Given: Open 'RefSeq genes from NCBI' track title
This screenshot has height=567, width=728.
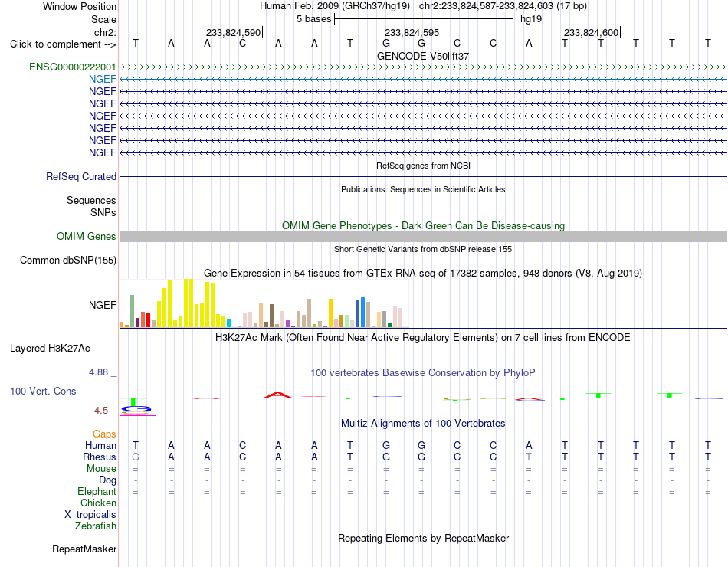Looking at the screenshot, I should (x=424, y=166).
